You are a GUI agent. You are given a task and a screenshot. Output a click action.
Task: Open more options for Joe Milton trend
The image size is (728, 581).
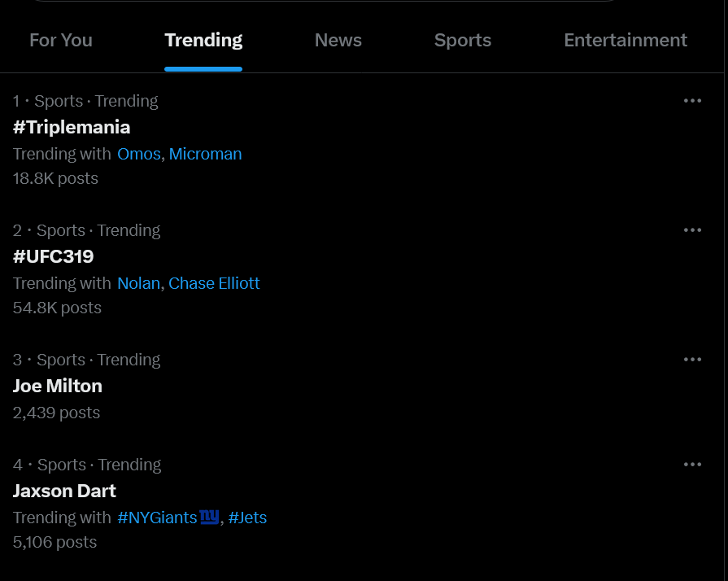pyautogui.click(x=692, y=360)
